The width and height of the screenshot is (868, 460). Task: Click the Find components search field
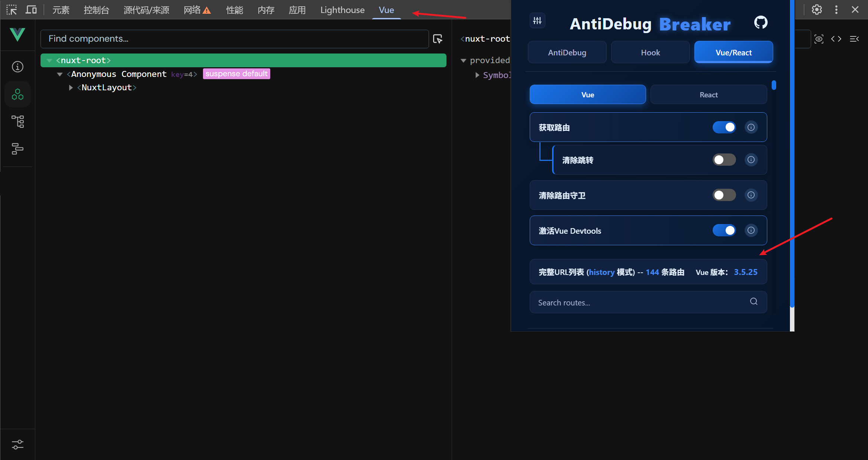pos(235,39)
